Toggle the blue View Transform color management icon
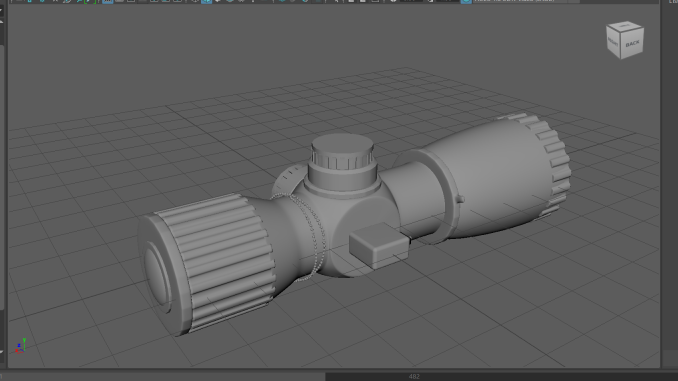678x381 pixels. point(466,1)
